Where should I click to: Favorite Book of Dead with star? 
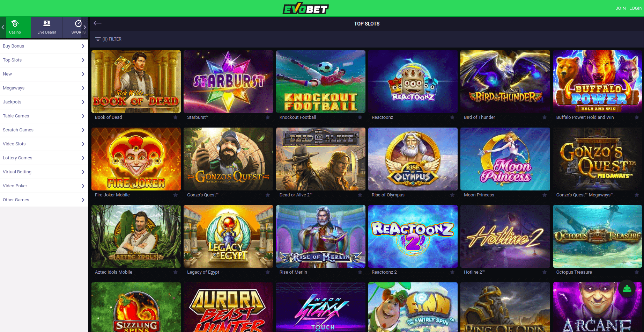click(176, 117)
